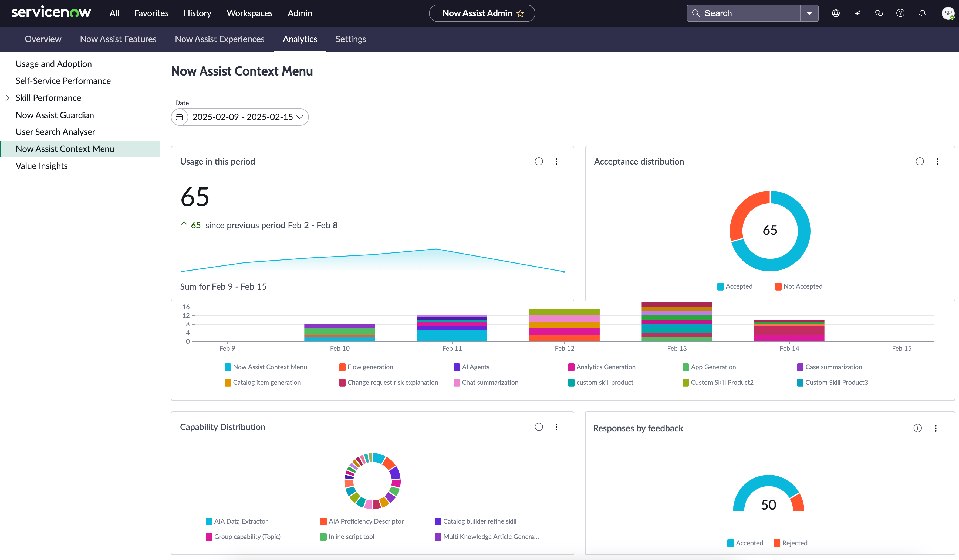Image resolution: width=959 pixels, height=560 pixels.
Task: Toggle the custom skill product legend swatch
Action: click(x=571, y=383)
